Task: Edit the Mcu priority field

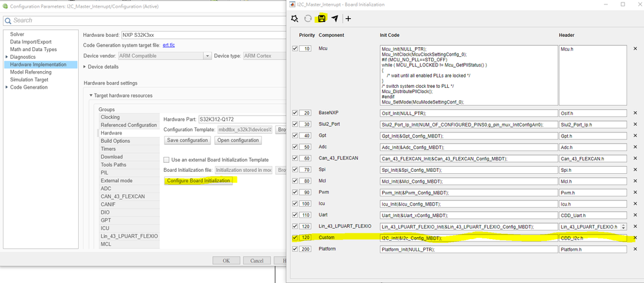Action: pyautogui.click(x=305, y=48)
